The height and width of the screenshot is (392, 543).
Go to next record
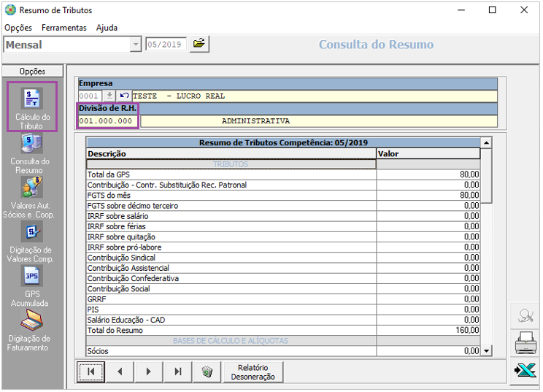(149, 372)
